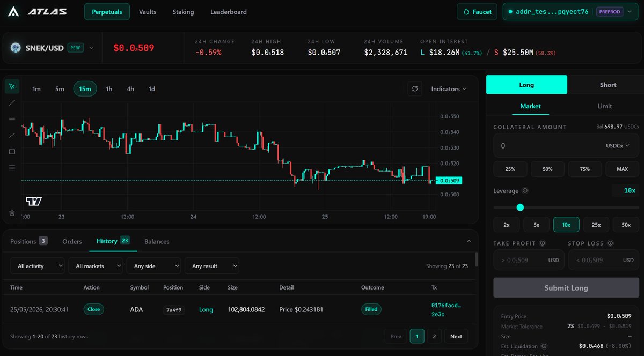Choose the 5x leverage preset
This screenshot has height=356, width=644.
(536, 225)
